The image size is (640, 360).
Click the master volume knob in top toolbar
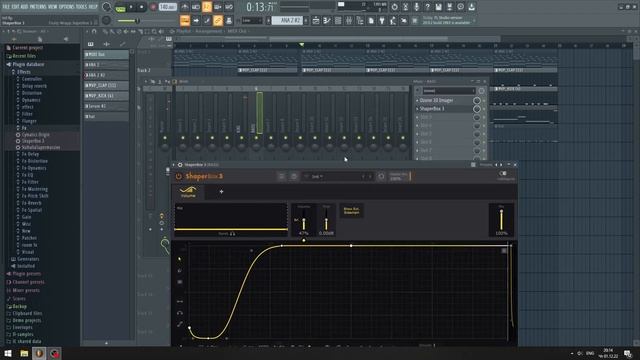pyautogui.click(x=106, y=7)
